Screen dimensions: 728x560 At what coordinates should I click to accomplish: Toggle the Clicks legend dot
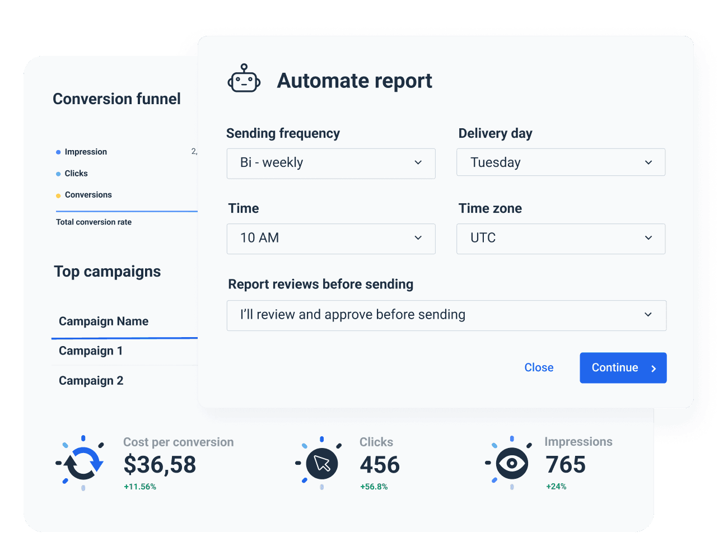pos(58,173)
